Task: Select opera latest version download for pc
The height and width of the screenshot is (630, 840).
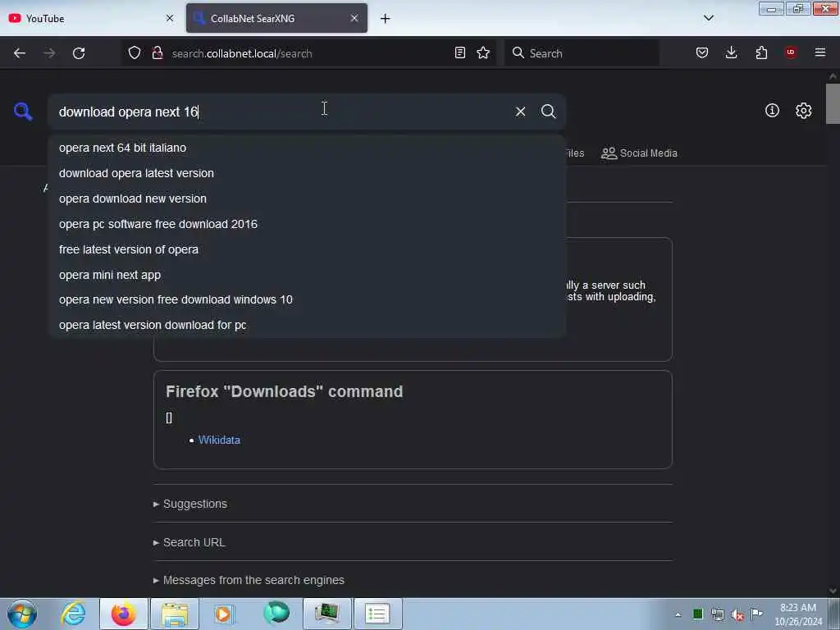Action: 307,325
